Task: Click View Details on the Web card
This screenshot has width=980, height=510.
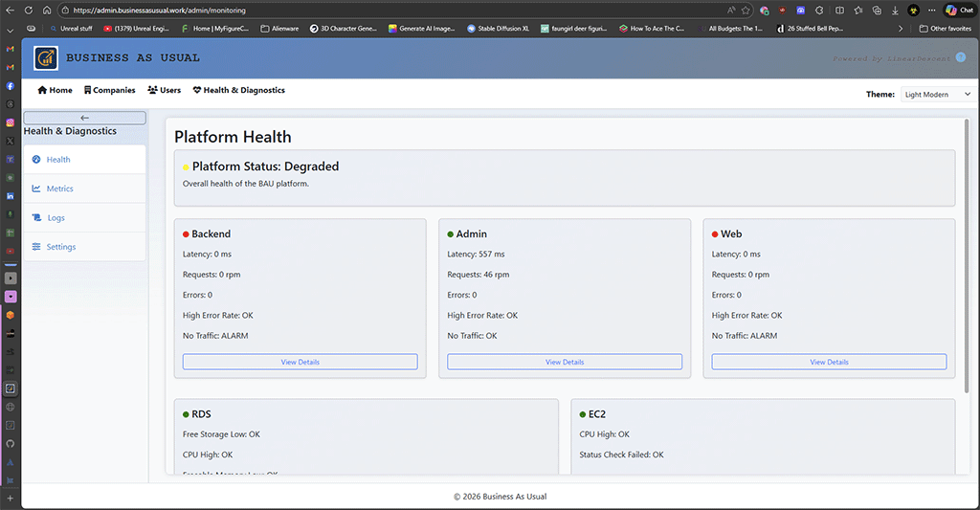Action: click(829, 362)
